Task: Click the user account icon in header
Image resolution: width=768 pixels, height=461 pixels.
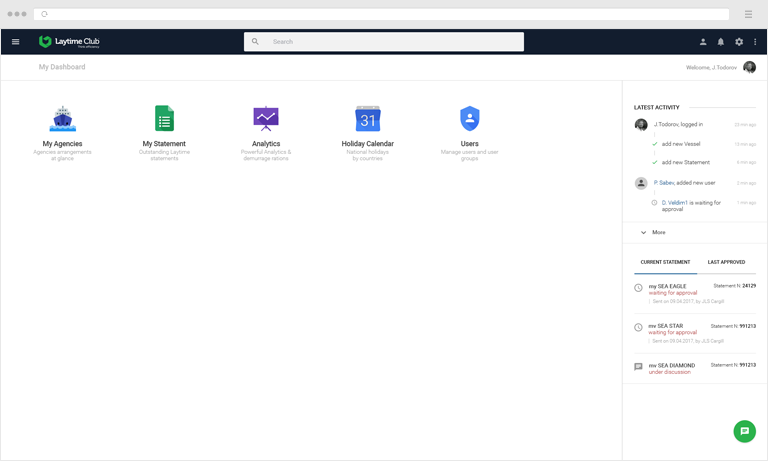Action: point(703,42)
